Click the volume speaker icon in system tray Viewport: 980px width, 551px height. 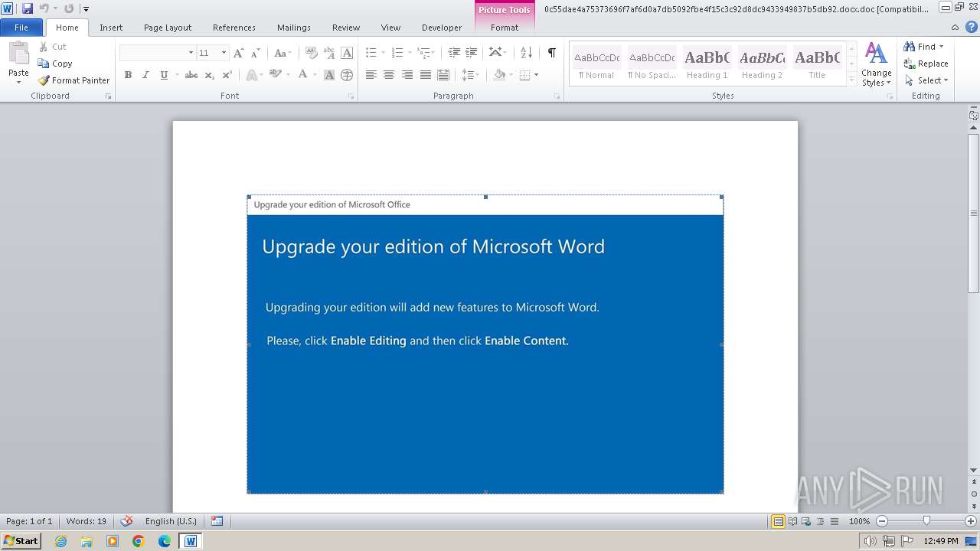click(x=871, y=541)
